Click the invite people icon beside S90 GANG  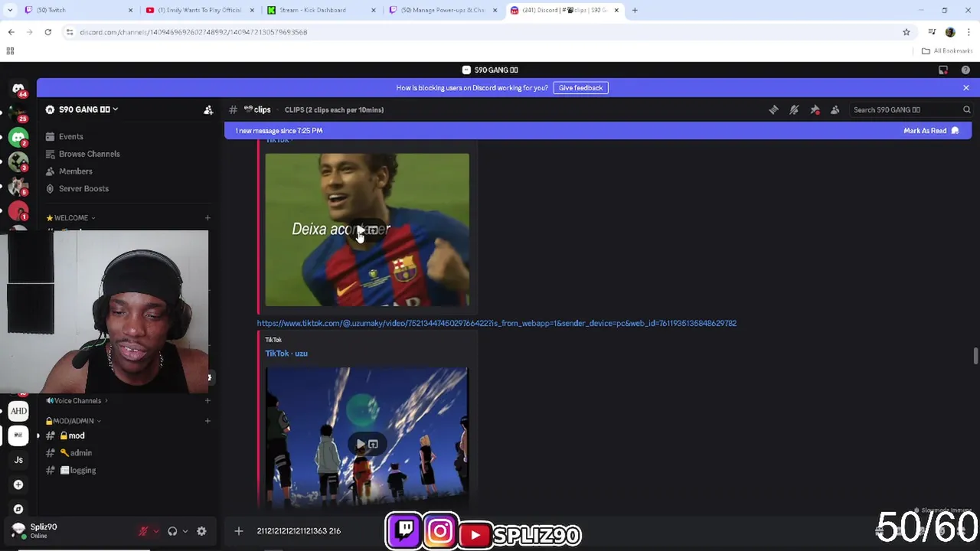point(208,109)
